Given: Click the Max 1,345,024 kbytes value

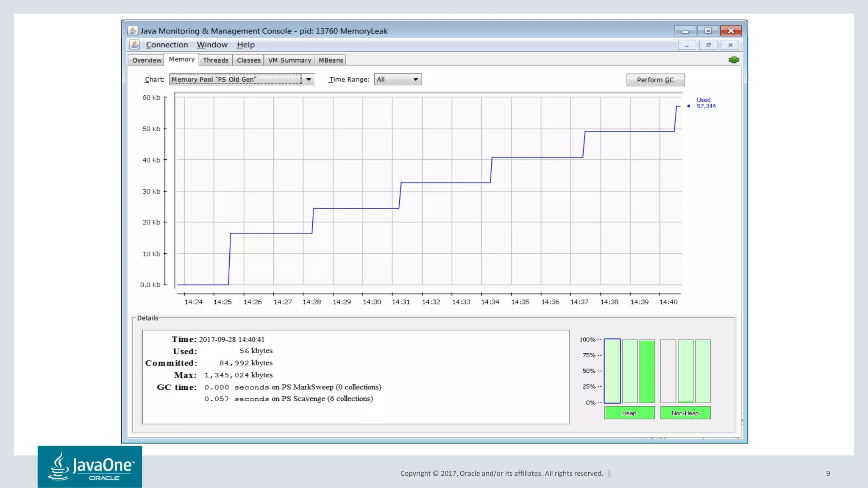Looking at the screenshot, I should 238,375.
